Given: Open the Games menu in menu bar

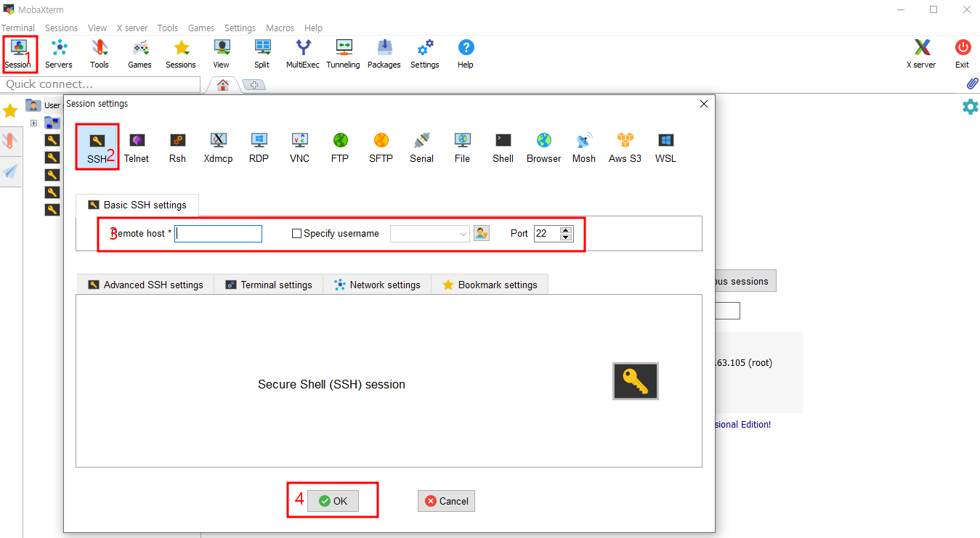Looking at the screenshot, I should point(201,28).
